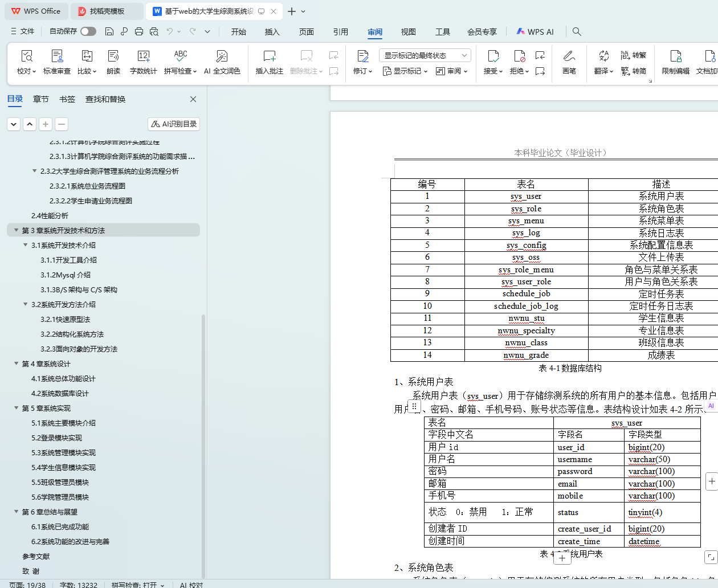This screenshot has height=588, width=718.
Task: Click the 字数统计 word count icon
Action: pos(143,62)
